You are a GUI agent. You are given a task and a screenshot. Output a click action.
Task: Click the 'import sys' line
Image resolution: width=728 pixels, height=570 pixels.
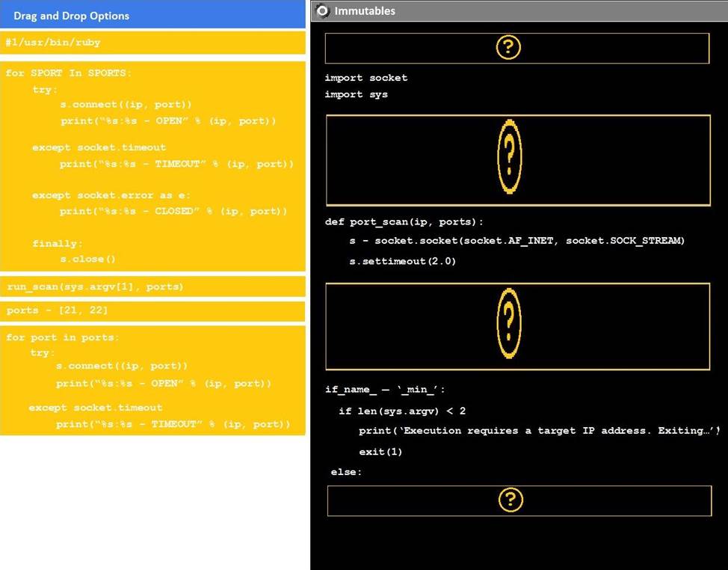click(x=356, y=94)
